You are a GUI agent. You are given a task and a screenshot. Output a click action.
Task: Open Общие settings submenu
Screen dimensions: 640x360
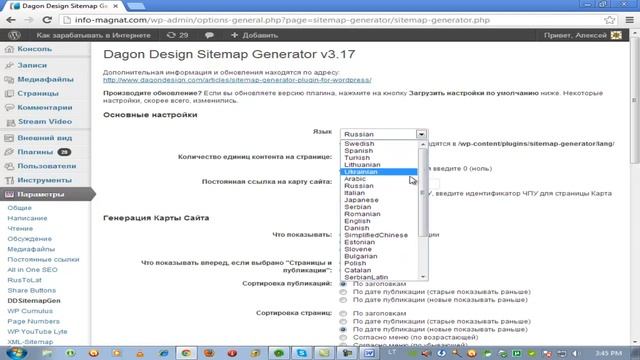pyautogui.click(x=19, y=208)
